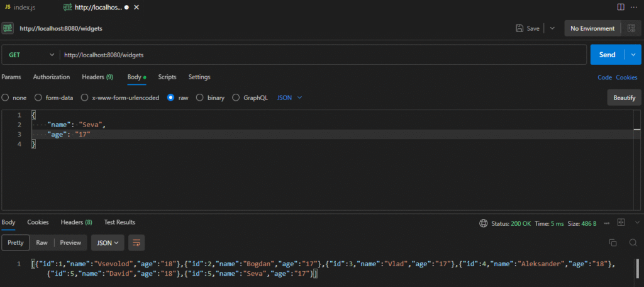The image size is (644, 287).
Task: Click the Beautify button
Action: tap(624, 98)
